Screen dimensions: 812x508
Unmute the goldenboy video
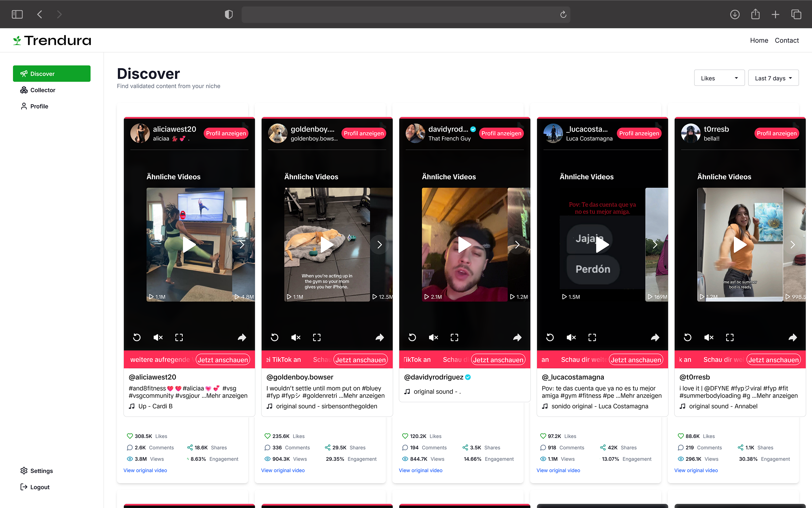(x=296, y=337)
